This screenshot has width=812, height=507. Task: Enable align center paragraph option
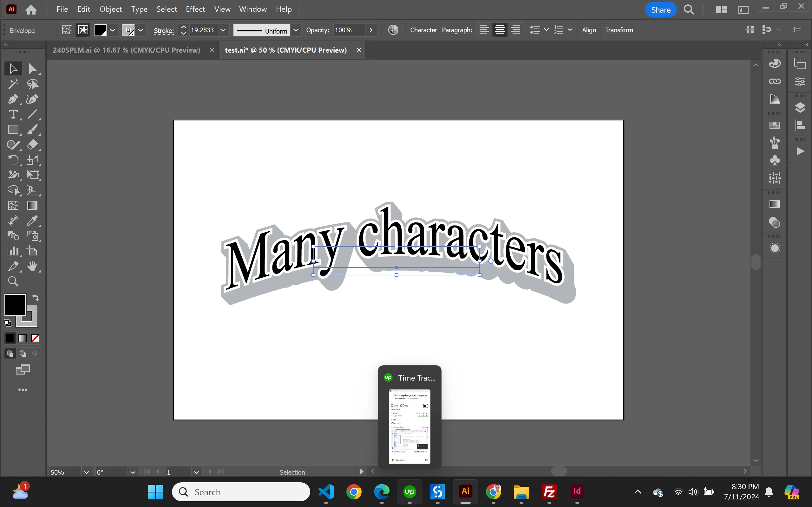500,30
